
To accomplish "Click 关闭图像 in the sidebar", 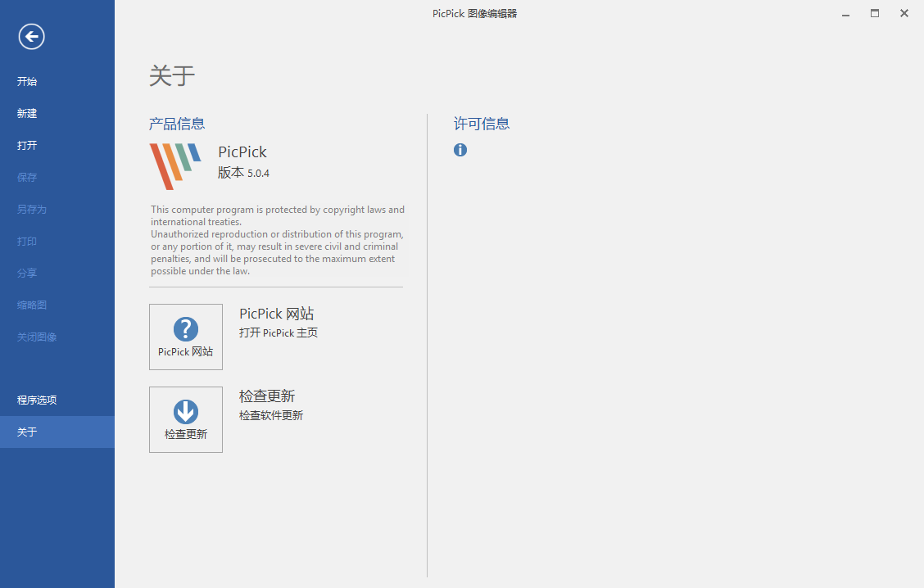I will click(37, 337).
